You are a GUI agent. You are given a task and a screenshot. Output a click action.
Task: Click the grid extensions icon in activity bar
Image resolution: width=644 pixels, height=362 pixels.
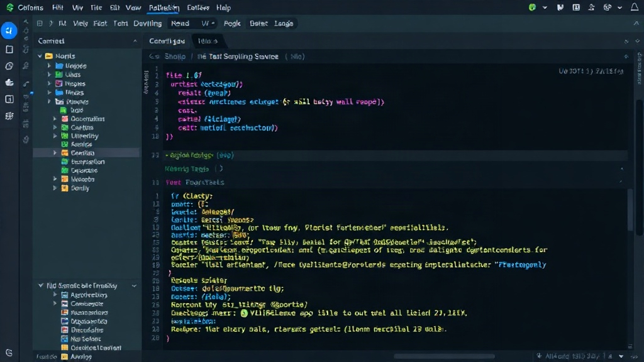pyautogui.click(x=9, y=116)
